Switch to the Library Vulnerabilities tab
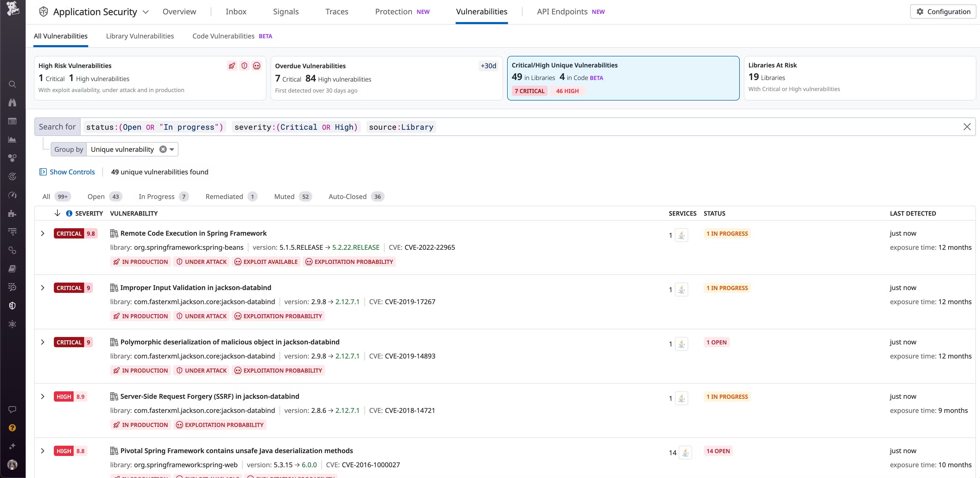 pyautogui.click(x=140, y=36)
